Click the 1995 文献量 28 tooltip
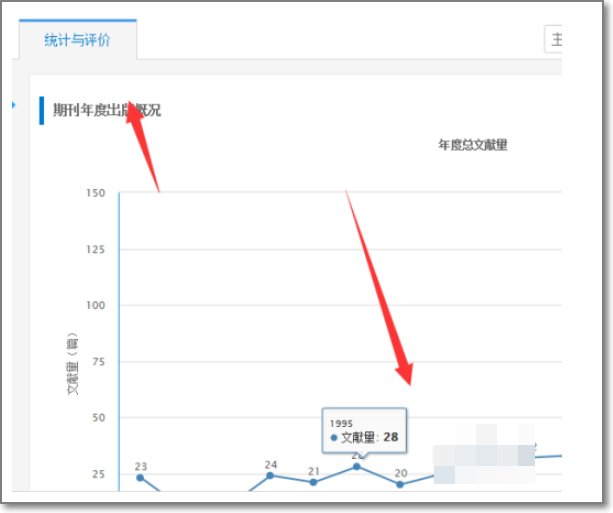 tap(364, 430)
